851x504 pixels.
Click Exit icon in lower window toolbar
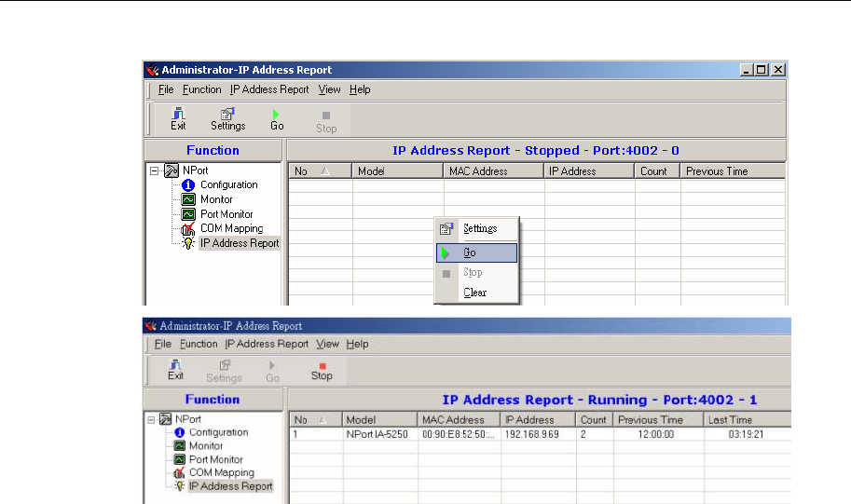pos(175,370)
